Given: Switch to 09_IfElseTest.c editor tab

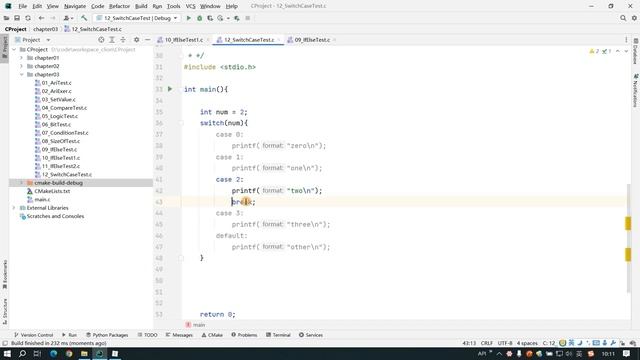Looking at the screenshot, I should (312, 40).
